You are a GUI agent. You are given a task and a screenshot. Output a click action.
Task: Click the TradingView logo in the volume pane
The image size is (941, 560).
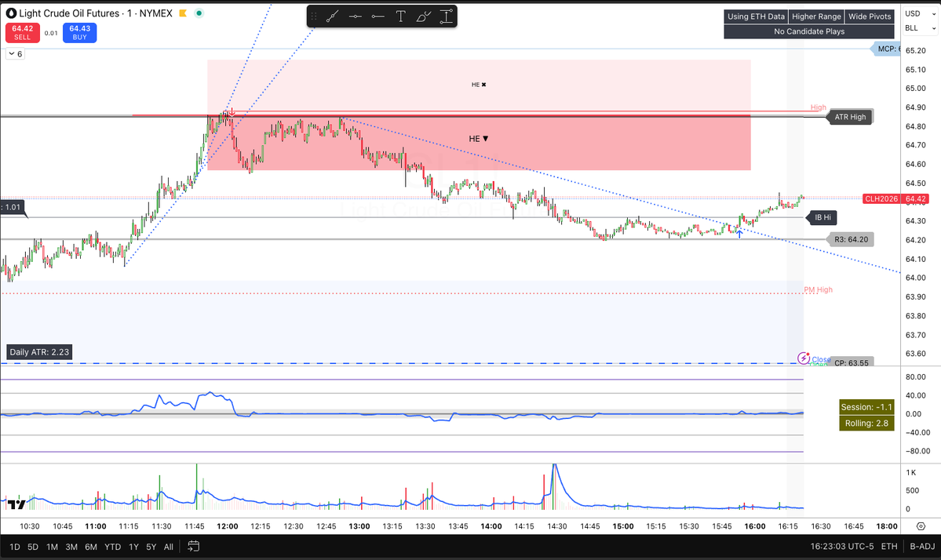point(16,505)
